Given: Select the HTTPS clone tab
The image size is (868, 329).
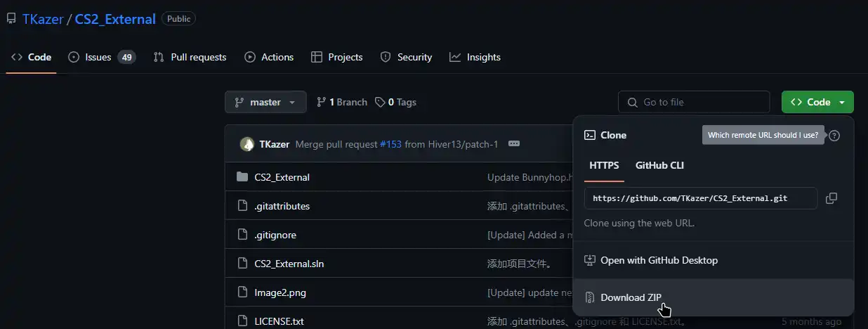Looking at the screenshot, I should [x=604, y=165].
